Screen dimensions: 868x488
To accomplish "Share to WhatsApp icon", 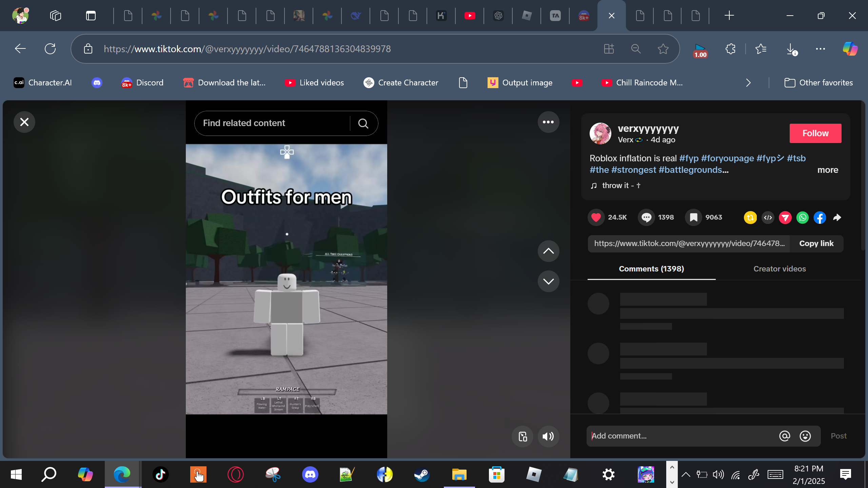I will pos(803,218).
